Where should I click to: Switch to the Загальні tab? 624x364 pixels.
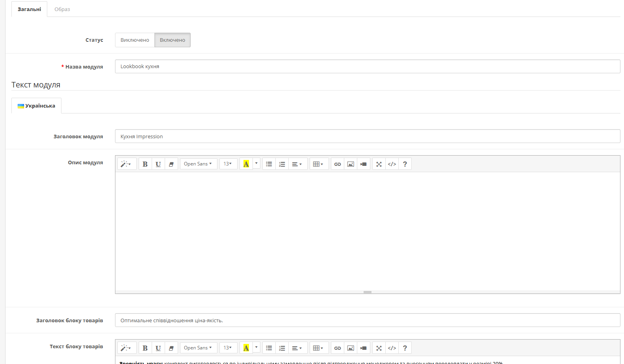30,9
